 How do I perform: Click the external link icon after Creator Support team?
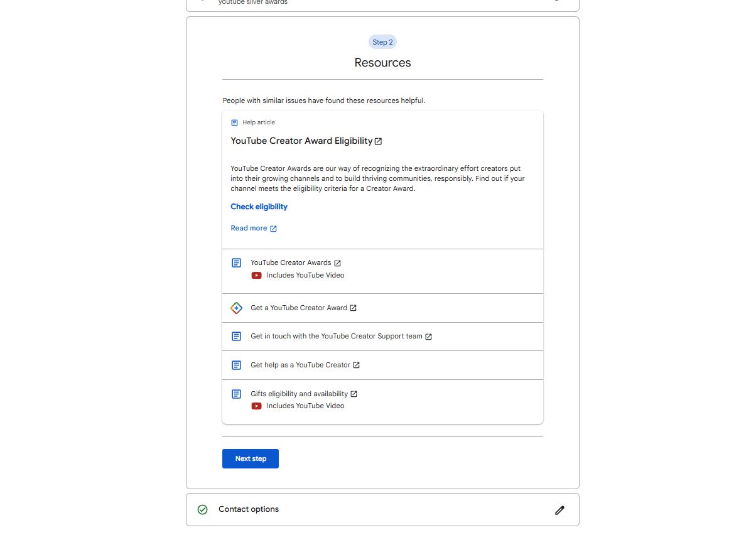coord(428,337)
